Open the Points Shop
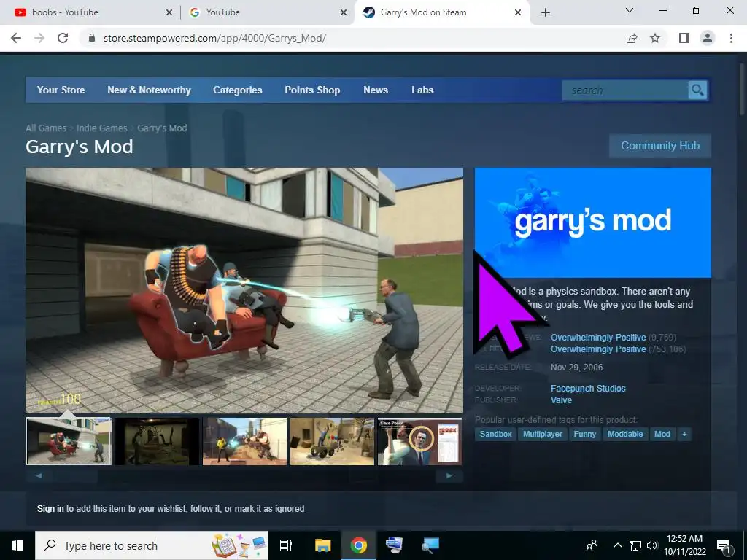Viewport: 747px width, 560px height. [312, 90]
